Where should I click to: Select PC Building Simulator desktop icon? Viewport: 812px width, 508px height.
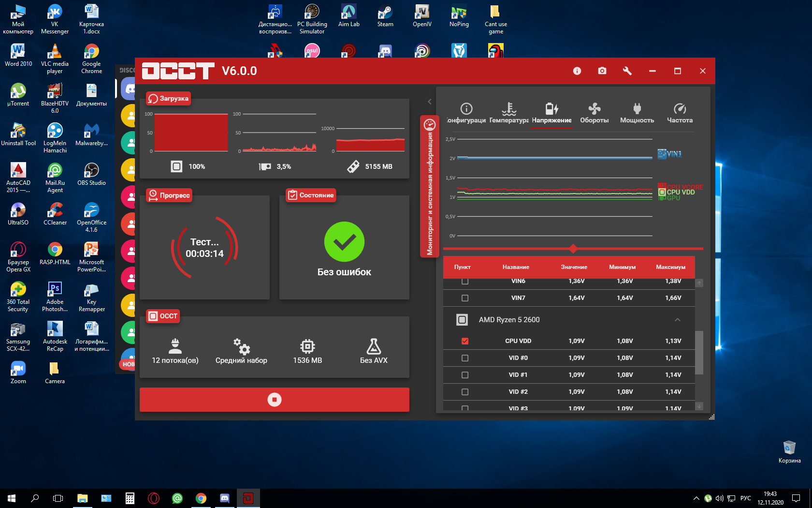click(312, 19)
